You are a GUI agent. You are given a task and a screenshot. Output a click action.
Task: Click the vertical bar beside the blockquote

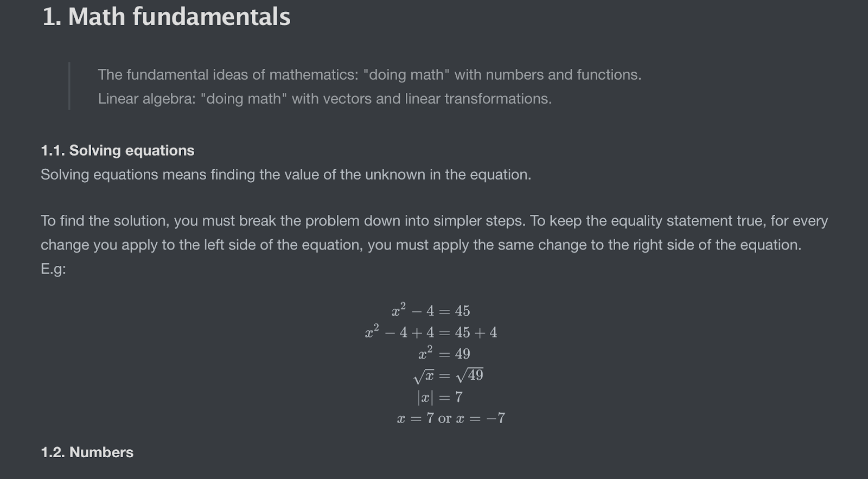[69, 86]
